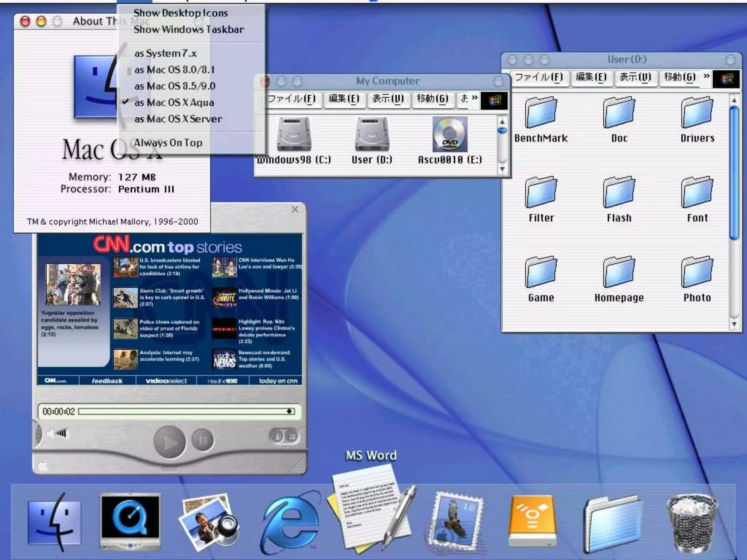The height and width of the screenshot is (560, 747).
Task: Open the QuickTime Player dock icon
Action: 130,521
